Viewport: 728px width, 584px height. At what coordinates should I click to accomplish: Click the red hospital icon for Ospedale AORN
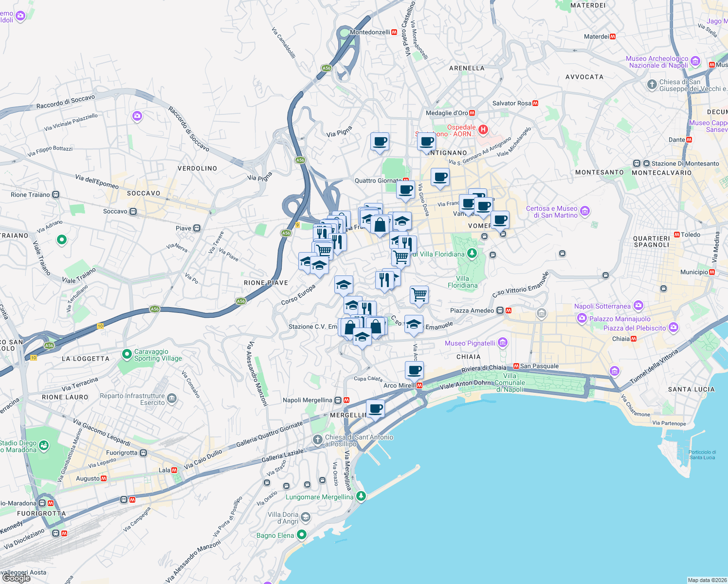(482, 130)
